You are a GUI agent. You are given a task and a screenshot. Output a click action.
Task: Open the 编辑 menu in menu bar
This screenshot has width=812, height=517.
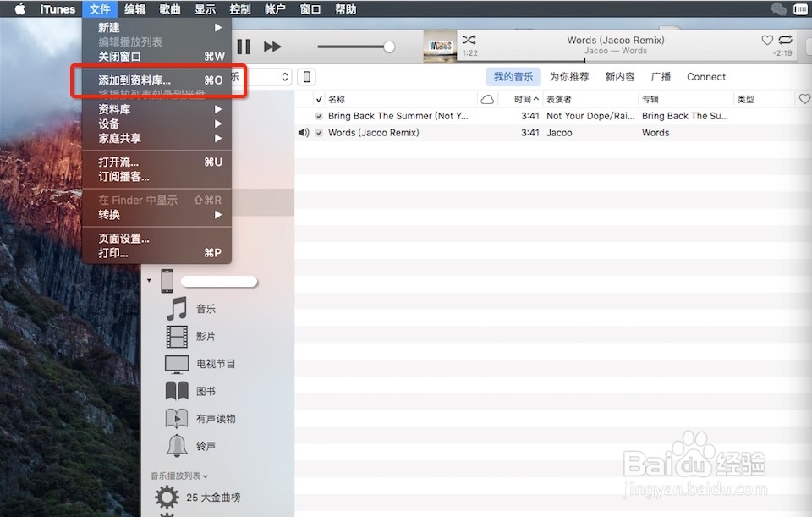[135, 8]
